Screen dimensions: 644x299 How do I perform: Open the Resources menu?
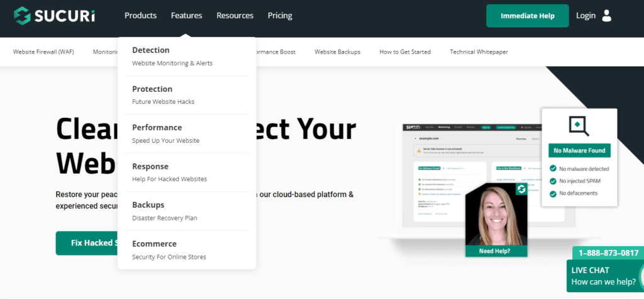tap(235, 16)
